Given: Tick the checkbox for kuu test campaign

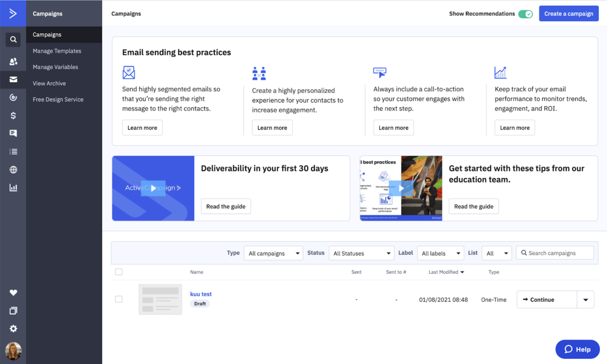Looking at the screenshot, I should coord(119,299).
